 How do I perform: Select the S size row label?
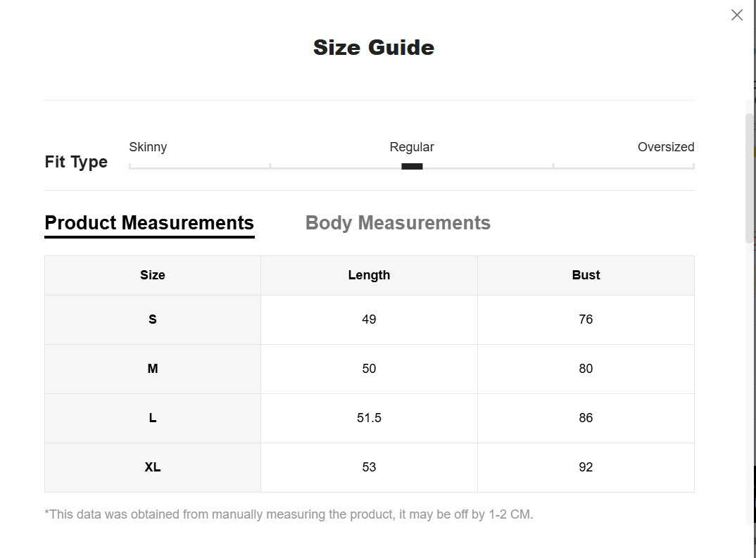(152, 319)
